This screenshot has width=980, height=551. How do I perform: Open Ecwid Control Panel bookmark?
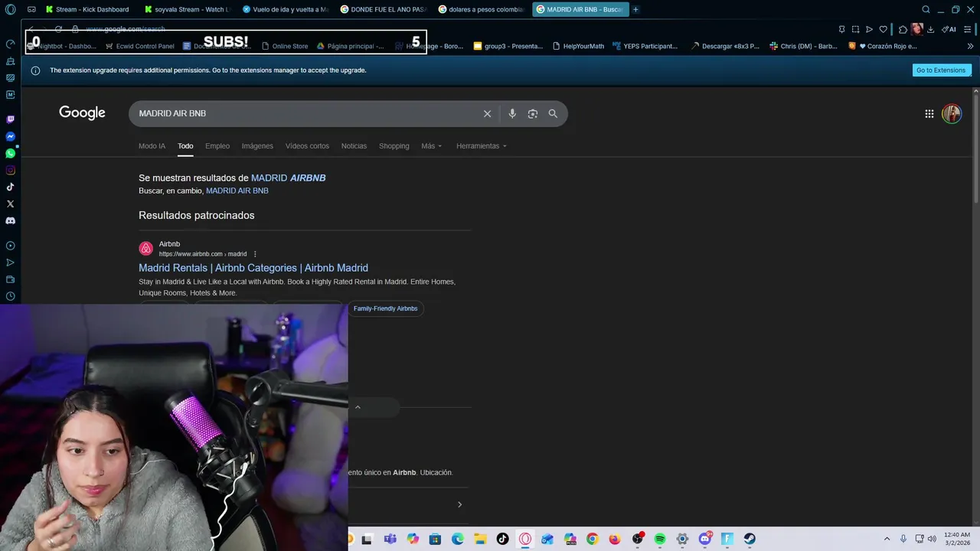pos(140,46)
